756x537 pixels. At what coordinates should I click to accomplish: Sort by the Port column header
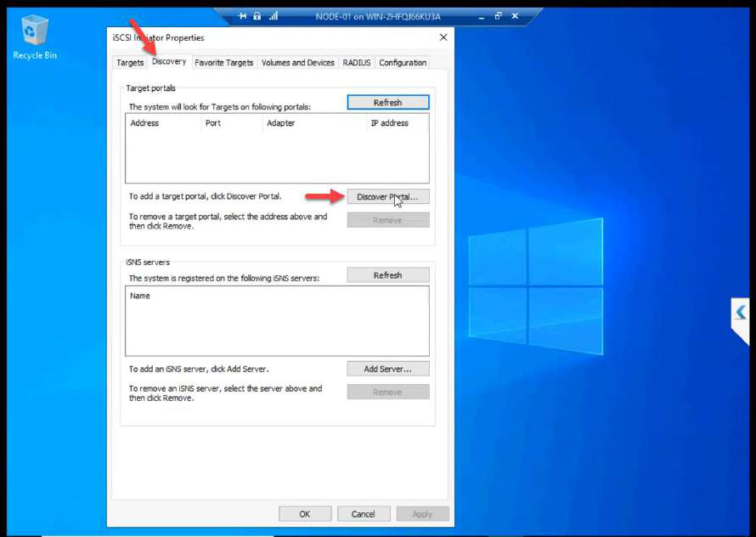(x=232, y=123)
